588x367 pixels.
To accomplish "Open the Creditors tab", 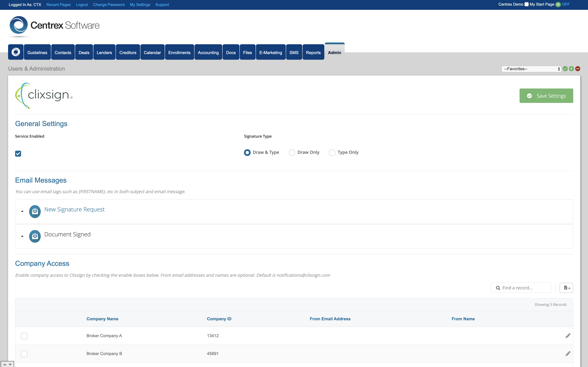I will pyautogui.click(x=128, y=52).
